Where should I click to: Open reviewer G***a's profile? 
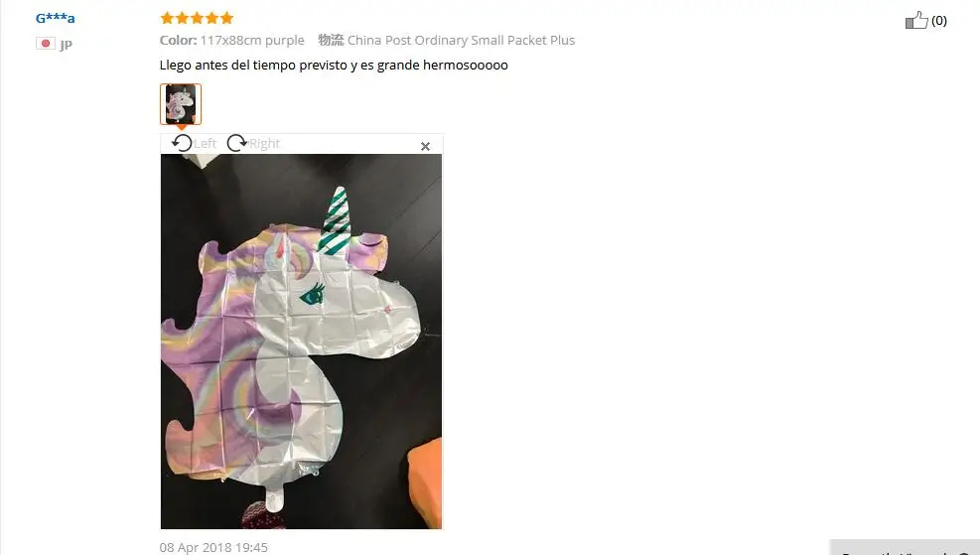(55, 18)
